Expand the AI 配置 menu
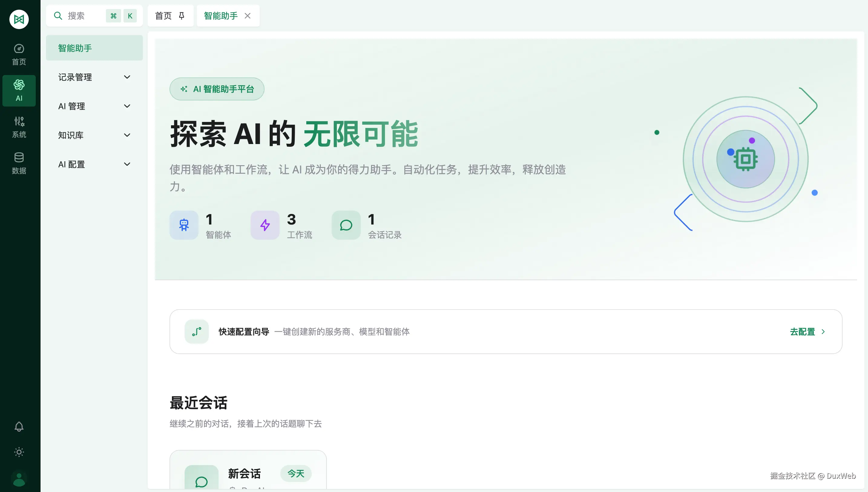The height and width of the screenshot is (492, 868). point(94,164)
